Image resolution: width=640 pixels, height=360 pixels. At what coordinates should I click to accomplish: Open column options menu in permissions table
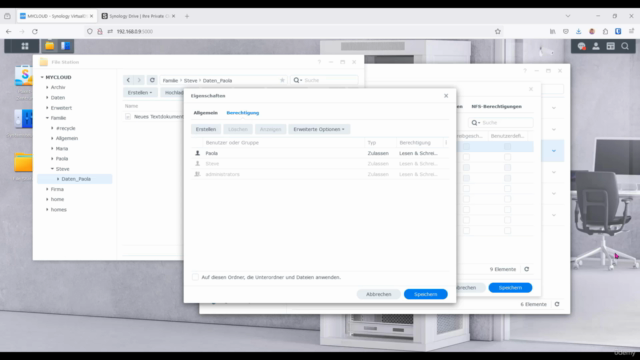(x=446, y=142)
